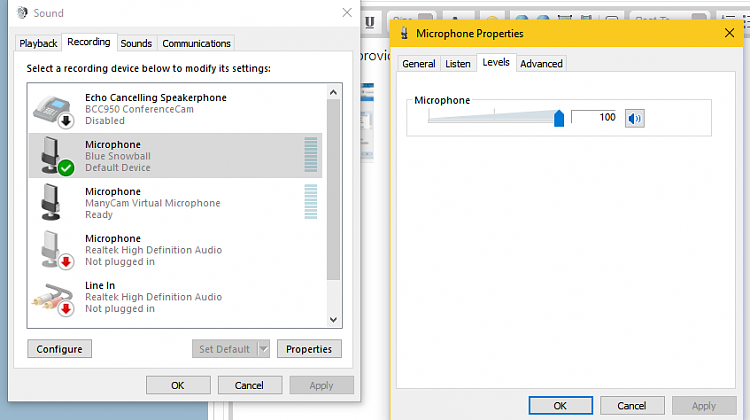Click the Sound dialog title icon
Image resolution: width=750 pixels, height=420 pixels.
pyautogui.click(x=22, y=13)
